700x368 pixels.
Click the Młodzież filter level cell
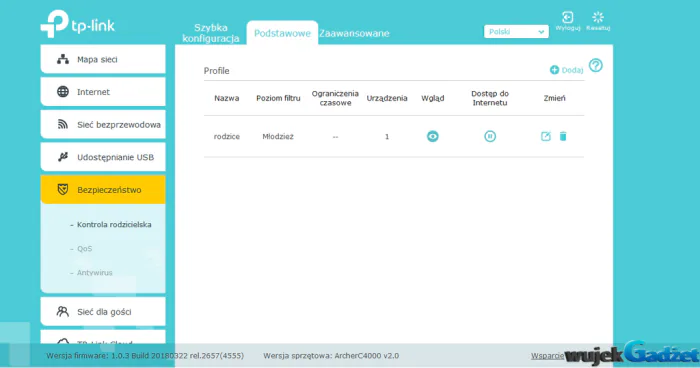[278, 137]
